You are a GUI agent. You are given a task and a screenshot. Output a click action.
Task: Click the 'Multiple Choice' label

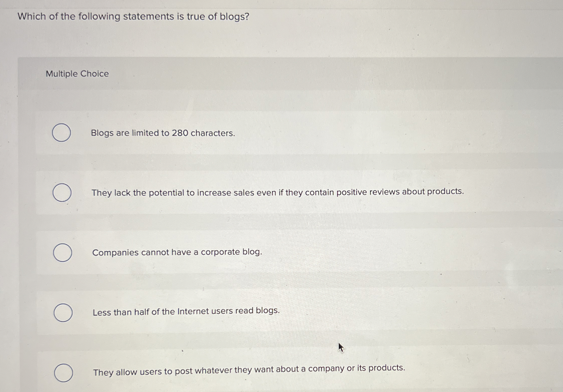click(x=77, y=74)
